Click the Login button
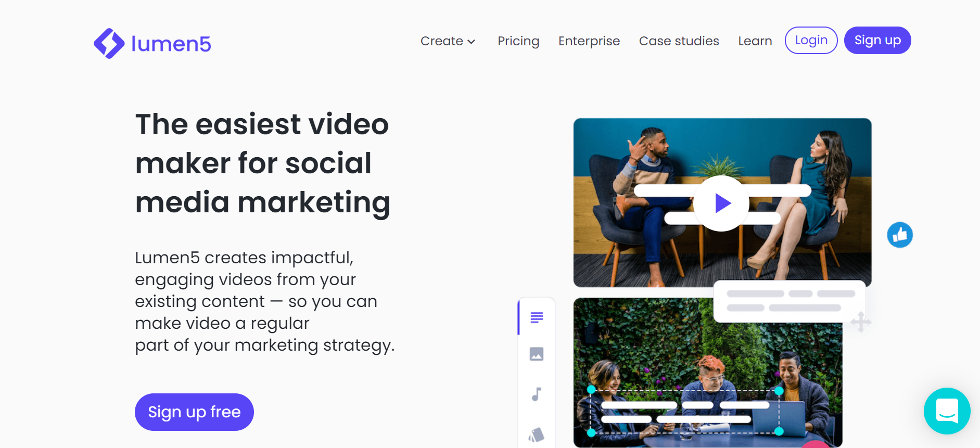 (811, 40)
